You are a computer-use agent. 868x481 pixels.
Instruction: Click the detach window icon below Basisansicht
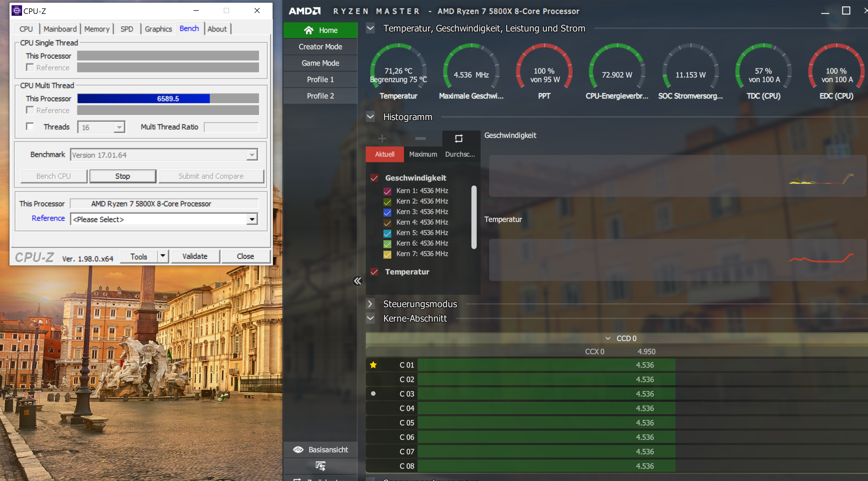coord(320,466)
